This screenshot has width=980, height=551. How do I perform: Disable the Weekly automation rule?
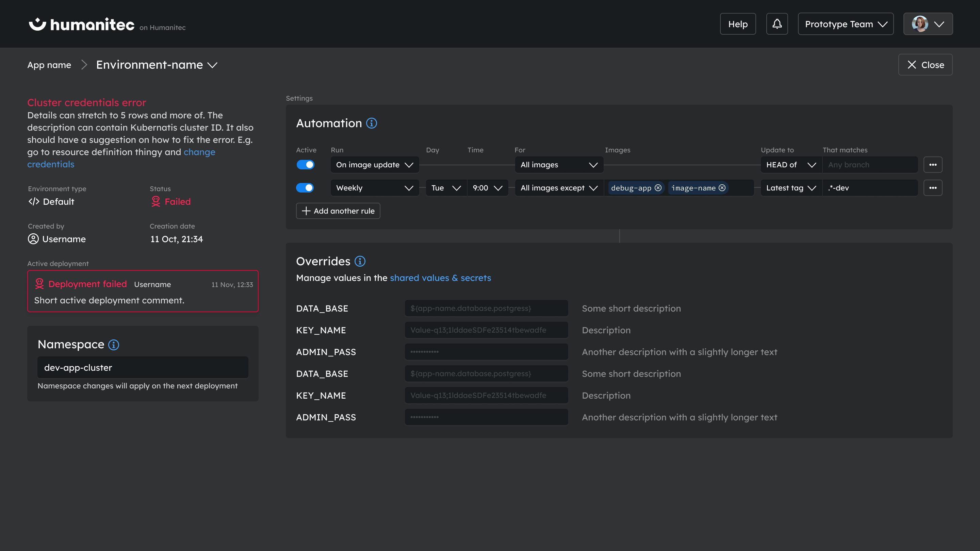coord(305,187)
